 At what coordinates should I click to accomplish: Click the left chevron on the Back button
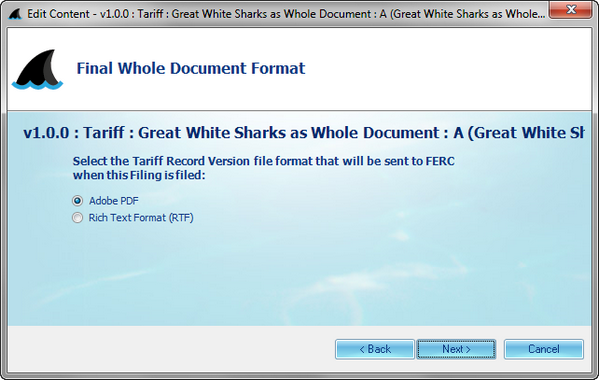(362, 349)
